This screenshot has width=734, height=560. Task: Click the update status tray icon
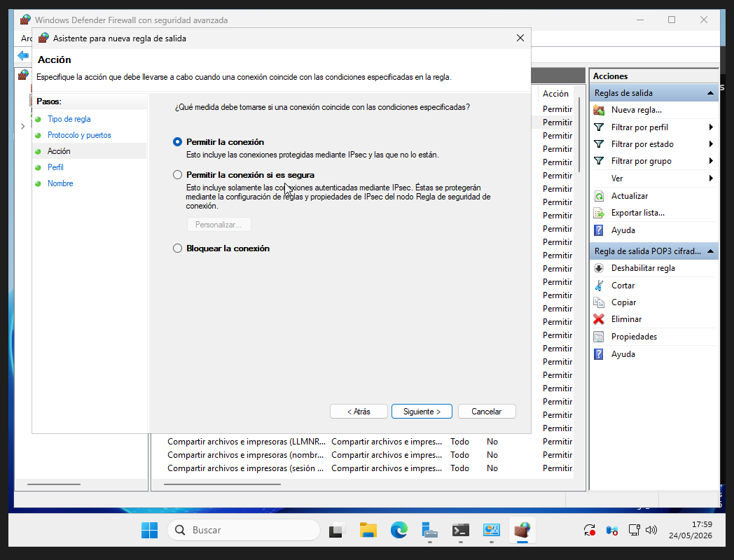[589, 530]
